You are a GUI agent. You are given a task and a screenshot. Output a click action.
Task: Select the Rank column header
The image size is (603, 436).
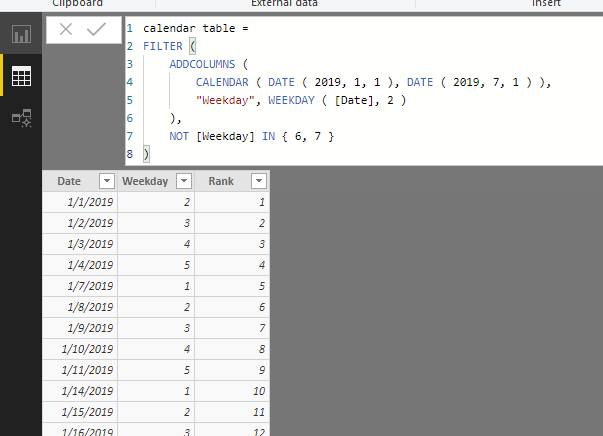(x=221, y=181)
